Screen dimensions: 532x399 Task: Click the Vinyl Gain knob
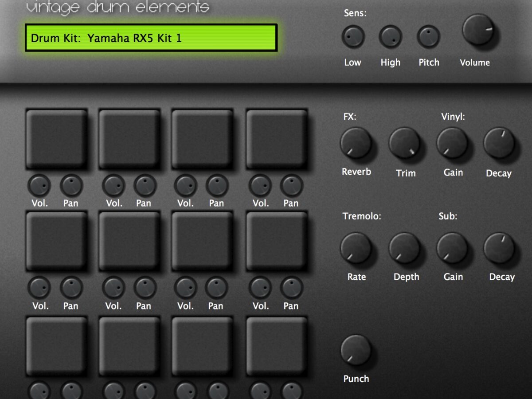(x=452, y=143)
